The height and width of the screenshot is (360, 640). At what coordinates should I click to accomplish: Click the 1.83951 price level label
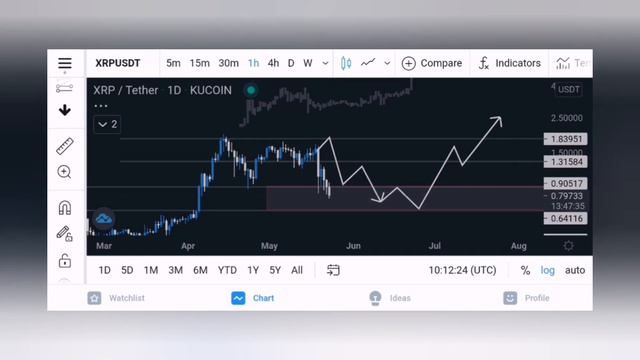[x=565, y=139]
